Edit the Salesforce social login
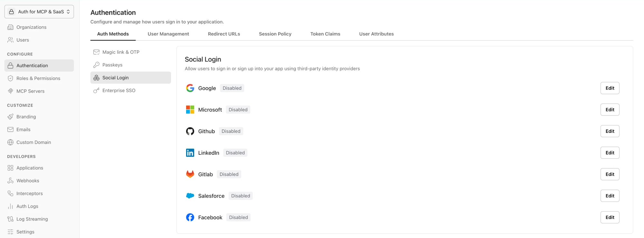The height and width of the screenshot is (238, 644). click(x=610, y=196)
